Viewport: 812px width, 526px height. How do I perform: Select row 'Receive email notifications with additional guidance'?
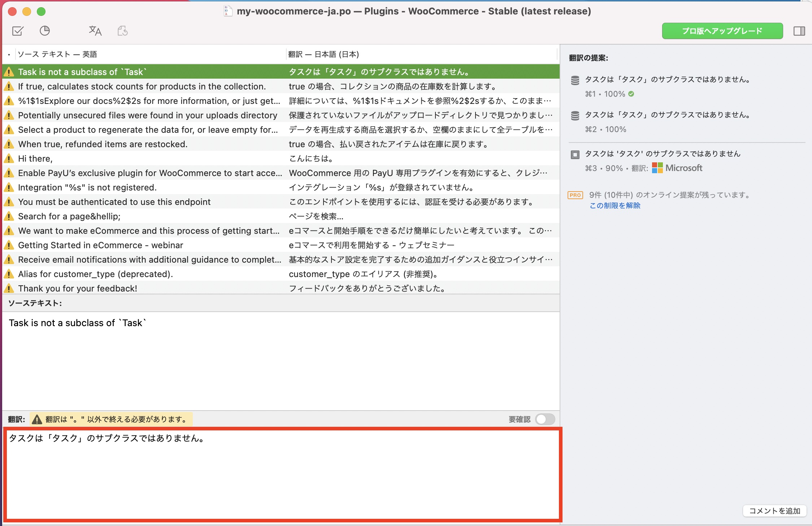281,259
